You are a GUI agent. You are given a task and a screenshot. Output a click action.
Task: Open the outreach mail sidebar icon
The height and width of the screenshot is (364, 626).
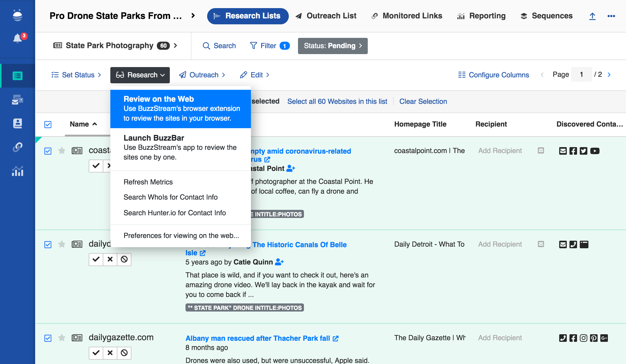pyautogui.click(x=18, y=100)
